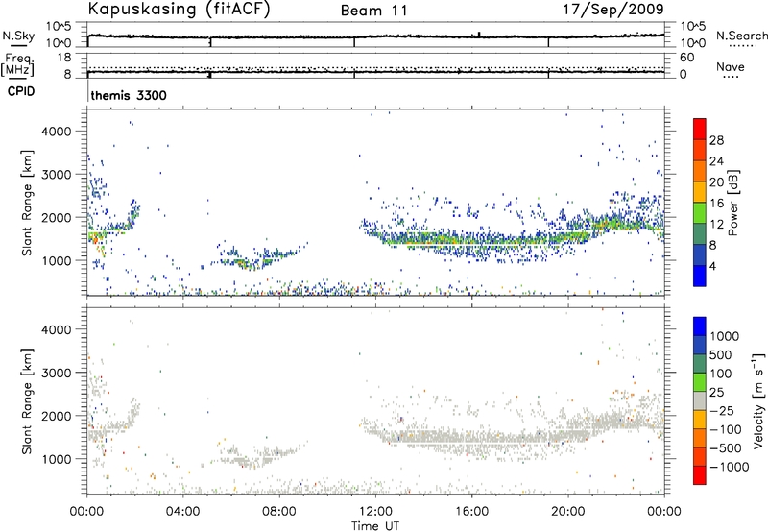Click the 500 label on velocity colorbar
The width and height of the screenshot is (768, 532).
pos(720,354)
